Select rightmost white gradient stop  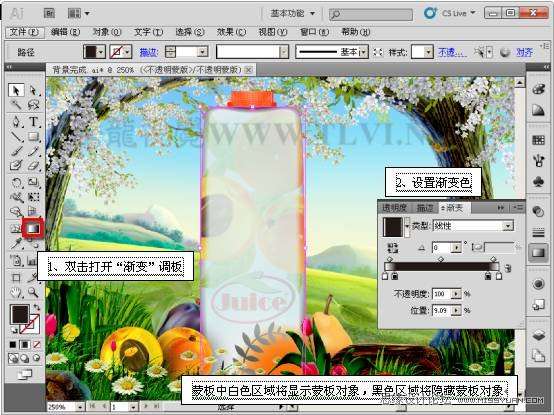499,276
